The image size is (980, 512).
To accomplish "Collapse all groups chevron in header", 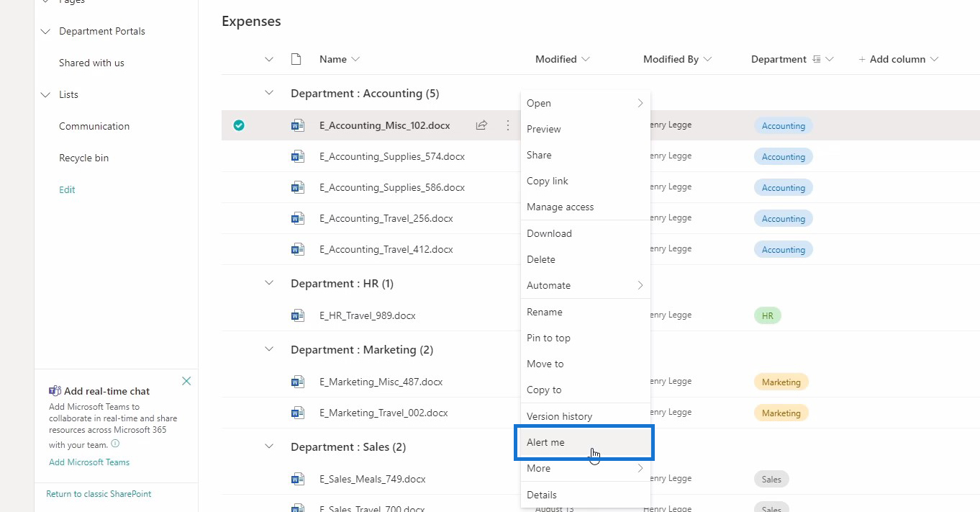I will coord(269,59).
